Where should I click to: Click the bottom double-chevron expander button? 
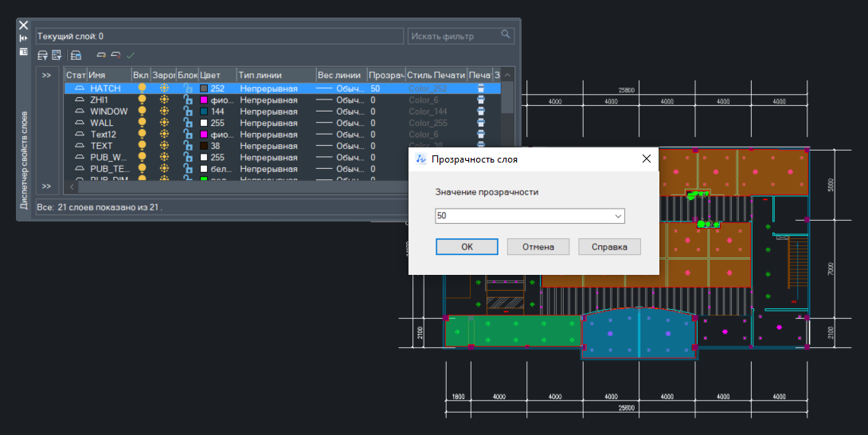[47, 186]
